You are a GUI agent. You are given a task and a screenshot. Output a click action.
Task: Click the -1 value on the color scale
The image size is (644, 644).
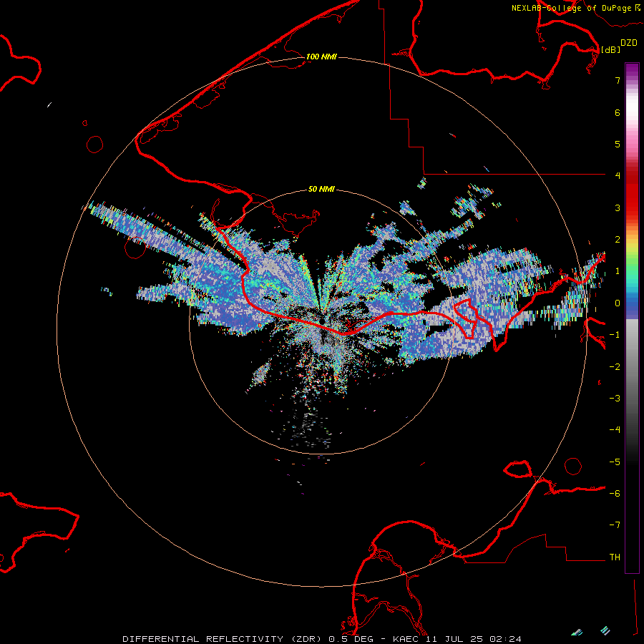(x=615, y=335)
